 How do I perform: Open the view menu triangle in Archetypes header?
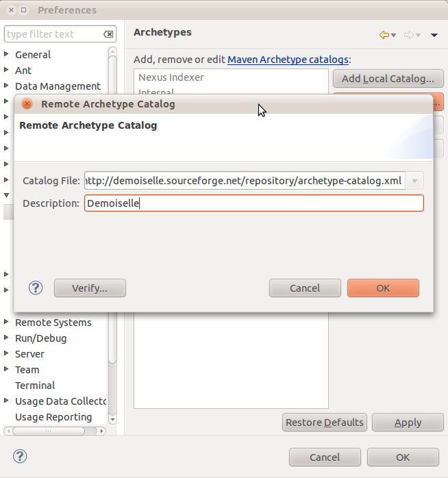[434, 35]
